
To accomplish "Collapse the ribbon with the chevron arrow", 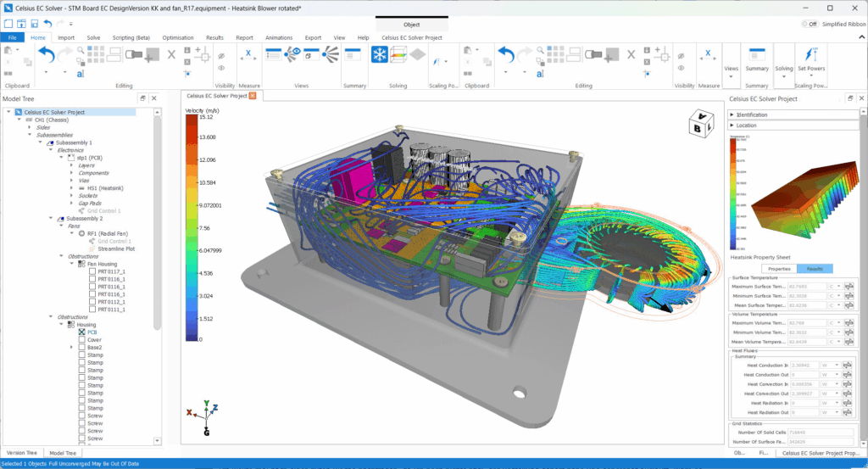I will (x=861, y=37).
